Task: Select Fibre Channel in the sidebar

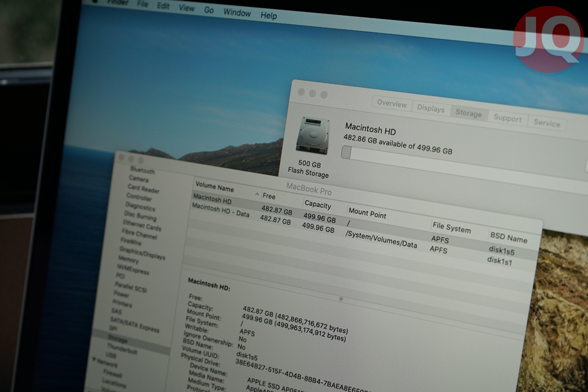Action: point(140,235)
